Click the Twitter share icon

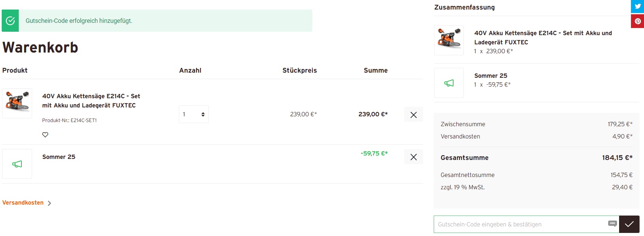pos(637,6)
